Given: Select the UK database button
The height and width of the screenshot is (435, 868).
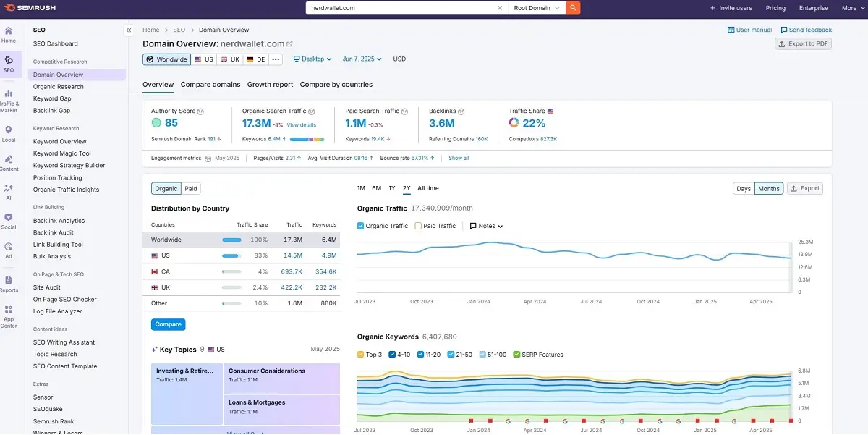Looking at the screenshot, I should (230, 59).
